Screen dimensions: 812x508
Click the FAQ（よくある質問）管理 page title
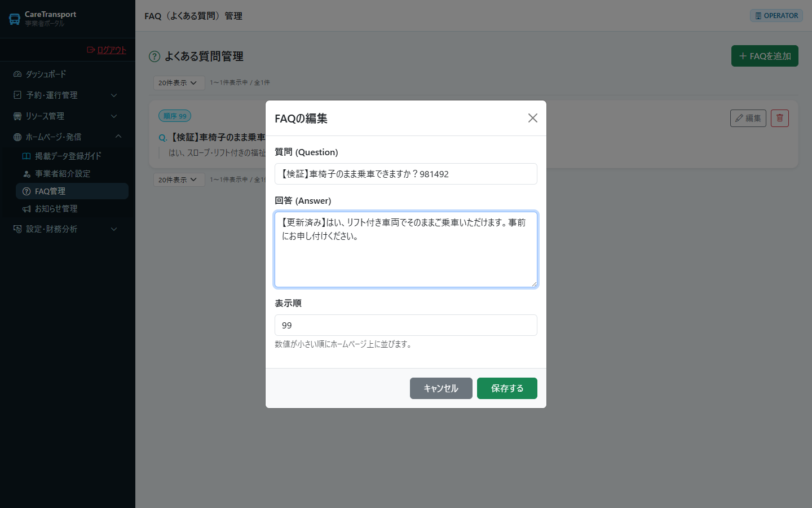193,16
